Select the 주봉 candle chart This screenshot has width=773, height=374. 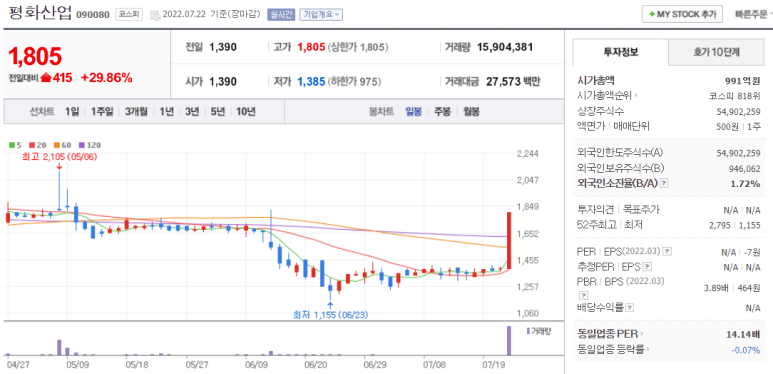[442, 111]
